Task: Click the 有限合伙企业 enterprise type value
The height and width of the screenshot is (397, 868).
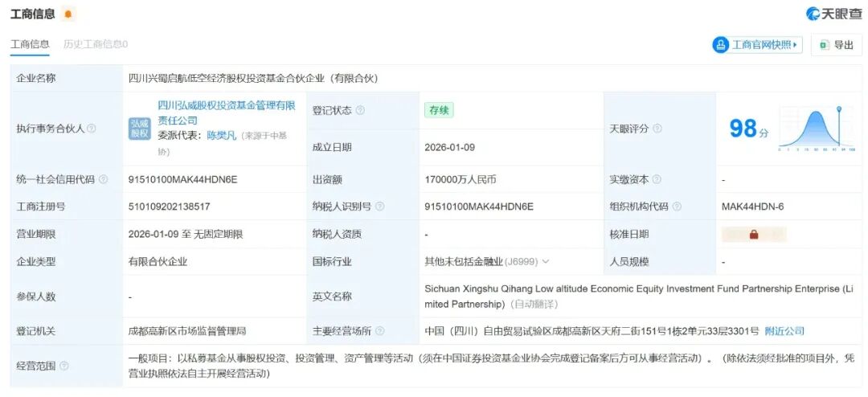Action: pyautogui.click(x=158, y=261)
